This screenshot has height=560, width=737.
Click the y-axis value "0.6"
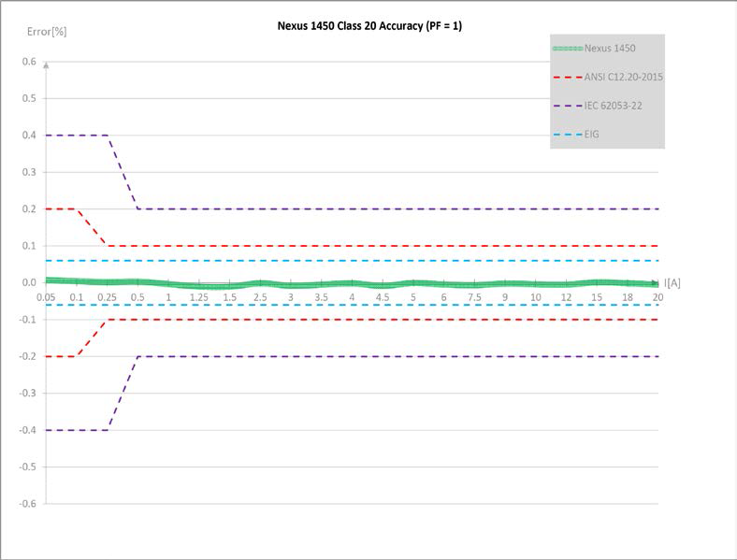(x=29, y=62)
